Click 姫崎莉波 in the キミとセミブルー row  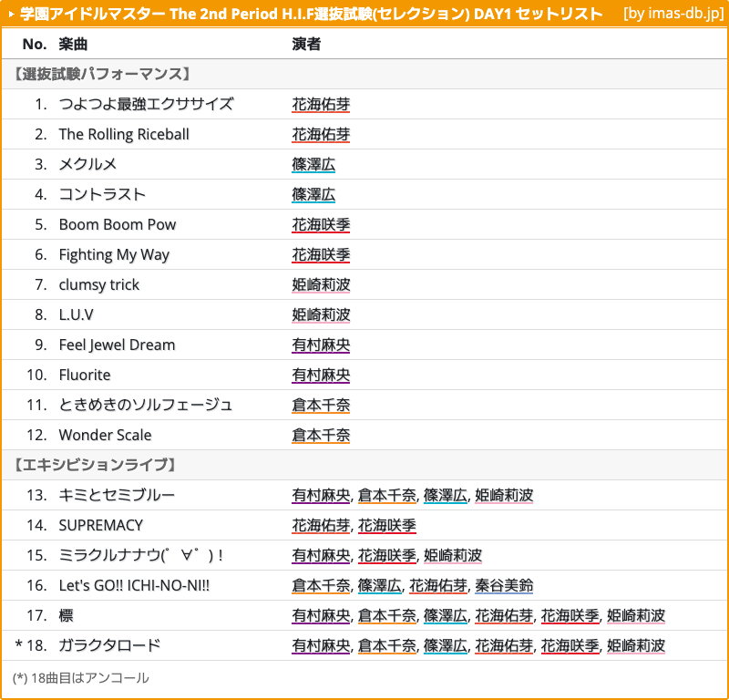[x=504, y=495]
